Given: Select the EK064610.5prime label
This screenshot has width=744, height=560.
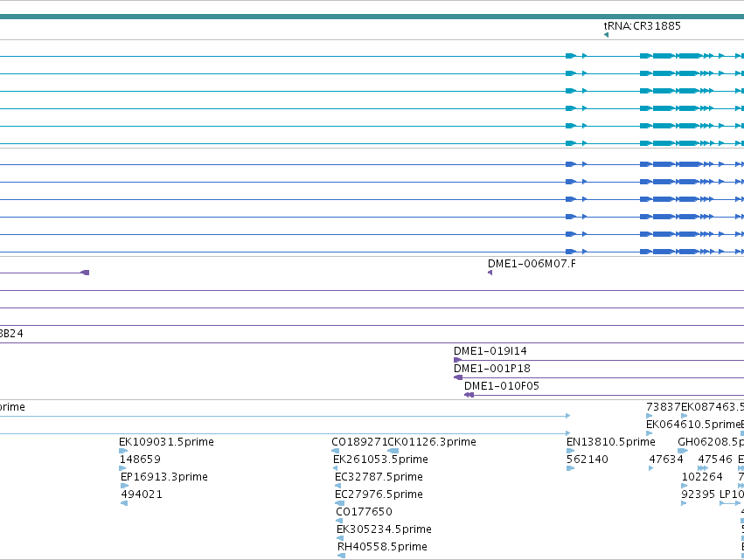Looking at the screenshot, I should (693, 425).
